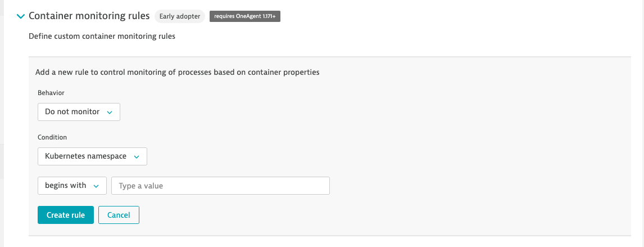Focus the Type a value input field
Image resolution: width=644 pixels, height=247 pixels.
pos(220,186)
